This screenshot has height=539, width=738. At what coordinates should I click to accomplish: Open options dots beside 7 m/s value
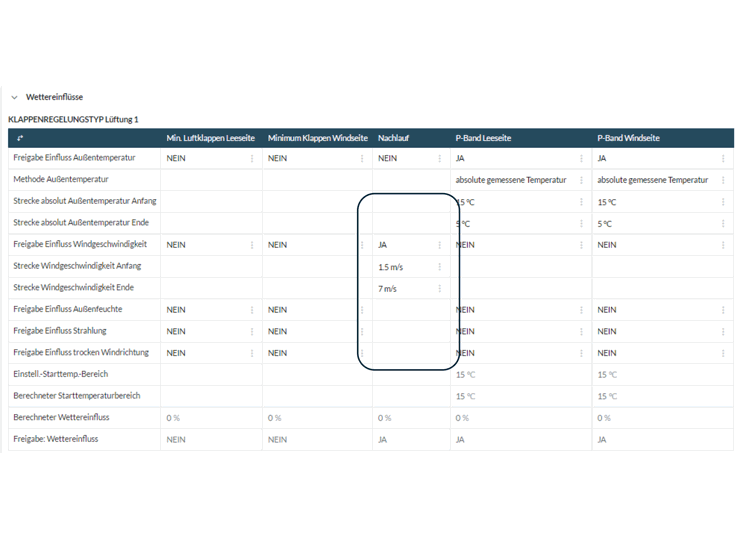(x=439, y=289)
